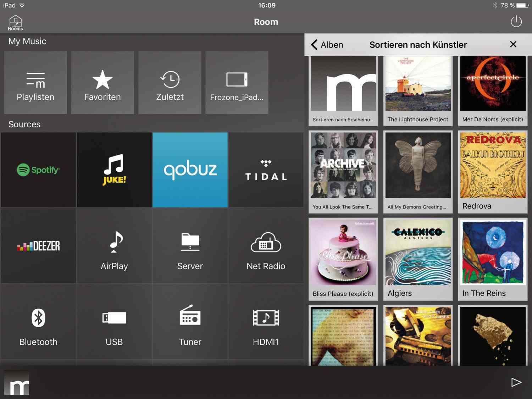This screenshot has width=532, height=399.
Task: Open Algiers album by Calexico
Action: [x=418, y=259]
